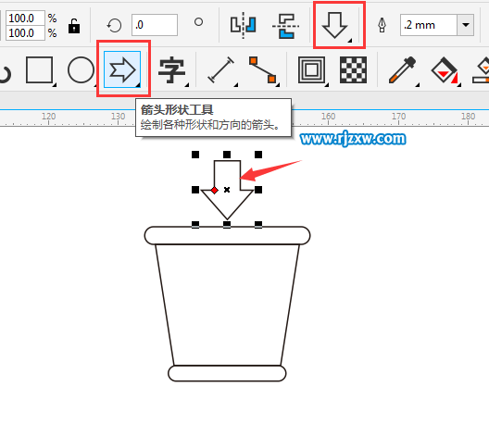Click the outline width .2 mm field
This screenshot has height=448, width=489.
[429, 25]
